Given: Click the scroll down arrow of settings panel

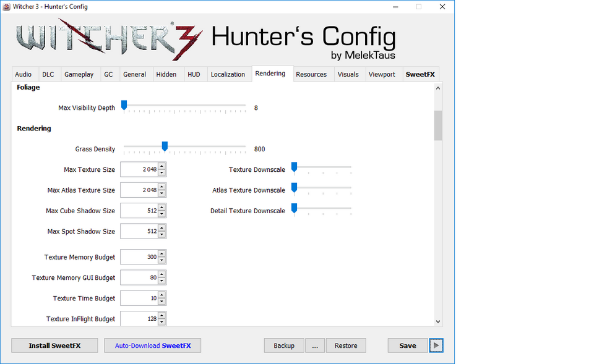Looking at the screenshot, I should click(438, 321).
